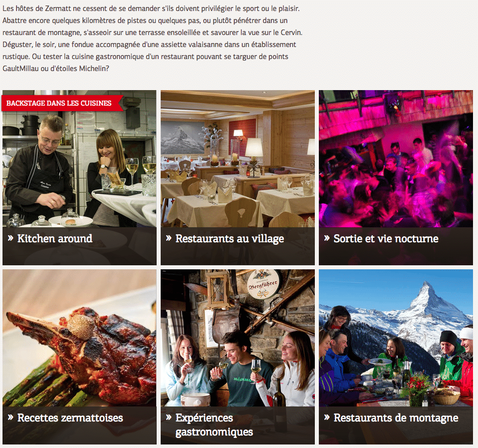Open the Kitchen around link

pyautogui.click(x=55, y=238)
